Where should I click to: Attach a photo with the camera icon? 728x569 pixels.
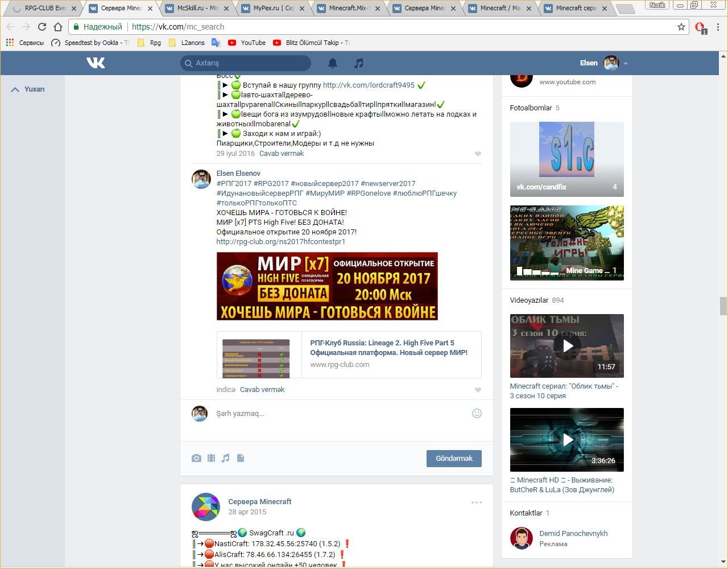(196, 458)
